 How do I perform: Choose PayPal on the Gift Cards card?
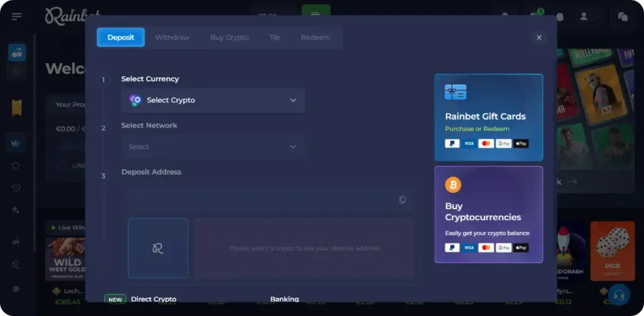coord(452,144)
